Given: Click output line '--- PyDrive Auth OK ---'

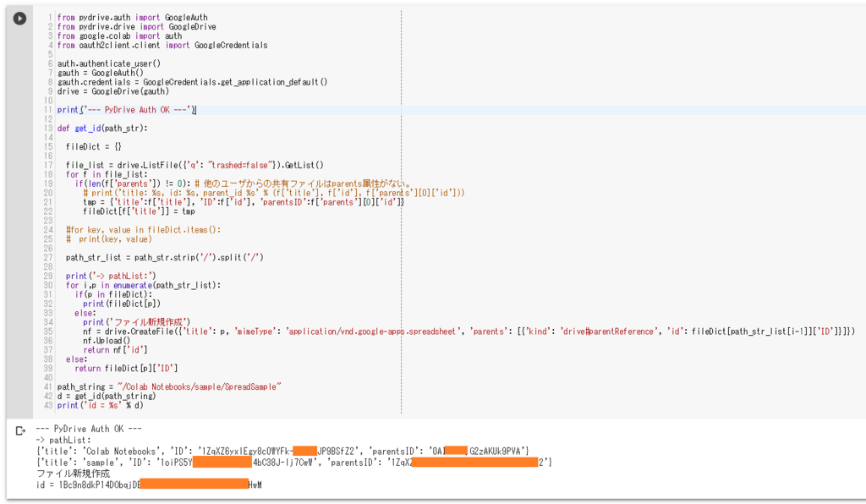Looking at the screenshot, I should (89, 429).
